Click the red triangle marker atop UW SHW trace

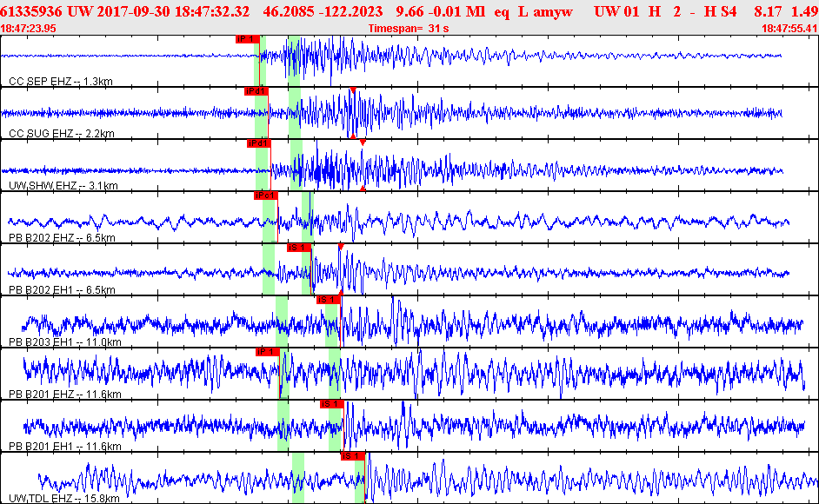point(363,143)
